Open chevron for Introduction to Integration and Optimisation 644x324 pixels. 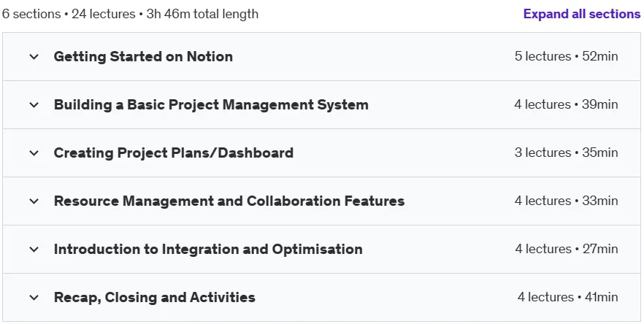(x=34, y=250)
